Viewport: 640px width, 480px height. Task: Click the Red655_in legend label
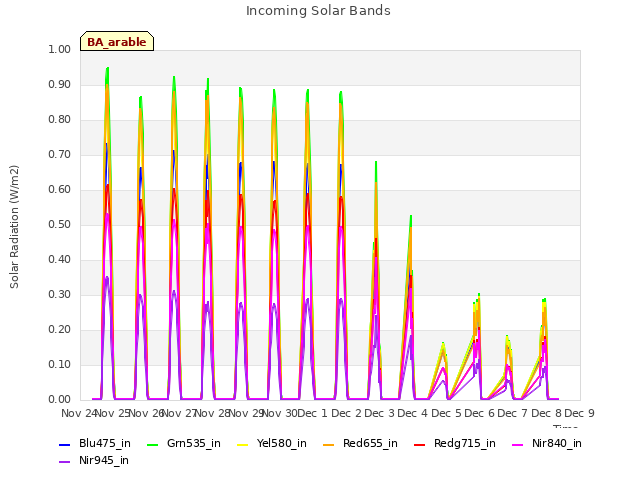coord(370,443)
